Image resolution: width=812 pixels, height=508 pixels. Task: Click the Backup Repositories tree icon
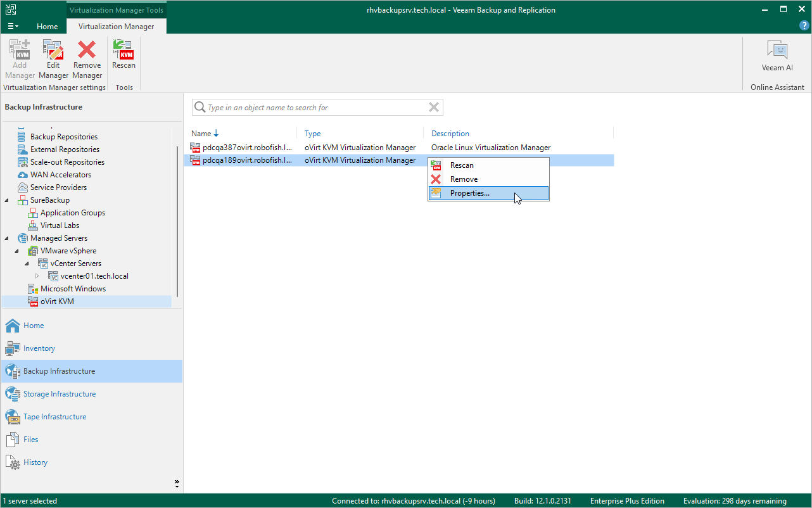tap(23, 137)
